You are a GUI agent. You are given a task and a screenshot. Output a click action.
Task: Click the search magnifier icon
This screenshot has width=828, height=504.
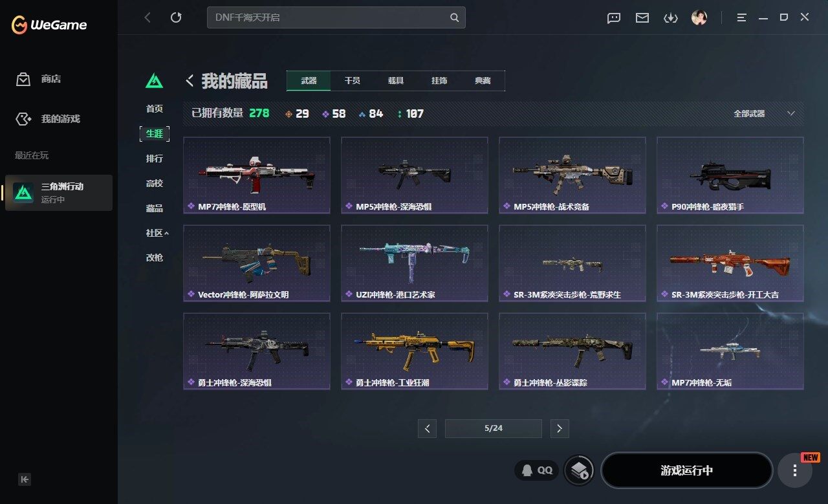pyautogui.click(x=455, y=17)
